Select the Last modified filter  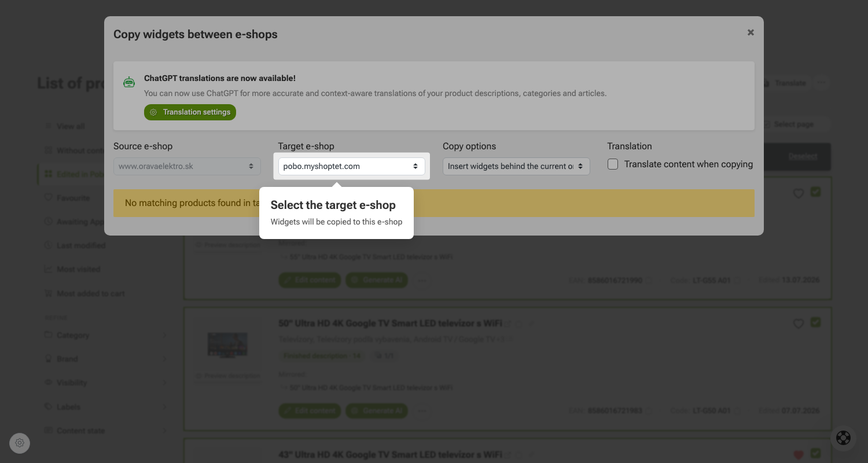click(75, 245)
